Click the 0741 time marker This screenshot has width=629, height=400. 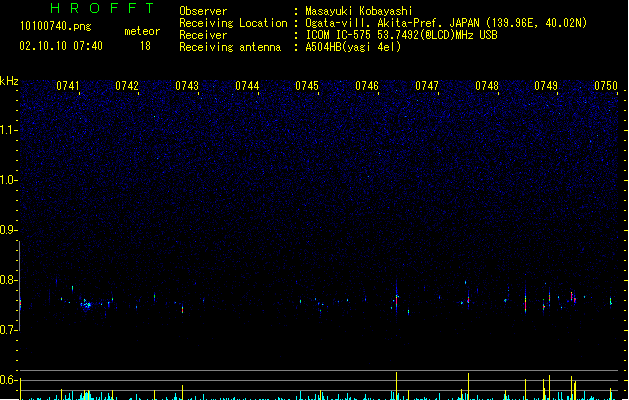click(68, 86)
